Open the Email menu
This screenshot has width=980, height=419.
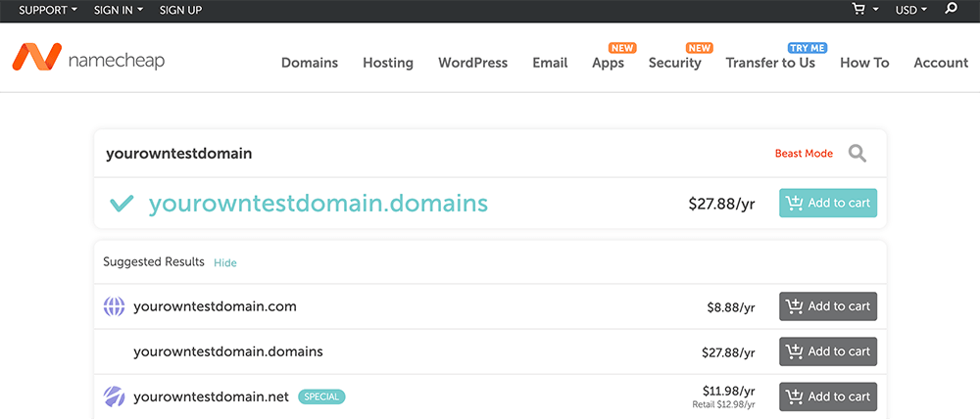[x=550, y=63]
